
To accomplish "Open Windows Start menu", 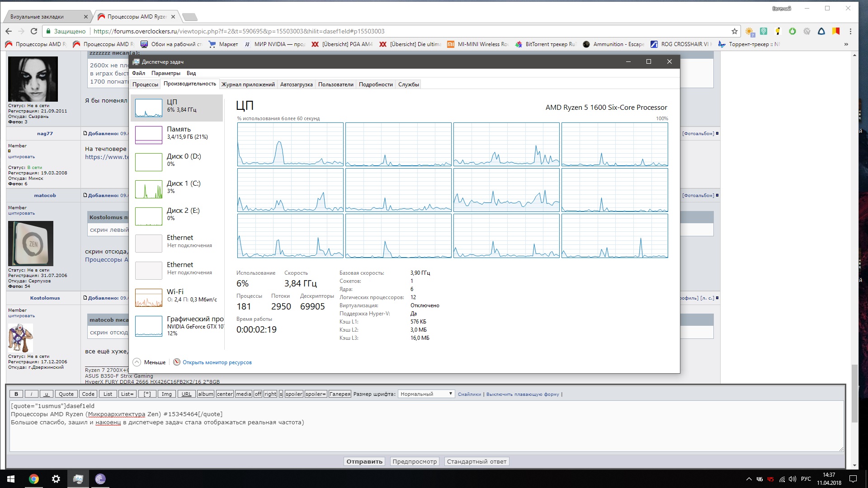I will pos(11,479).
